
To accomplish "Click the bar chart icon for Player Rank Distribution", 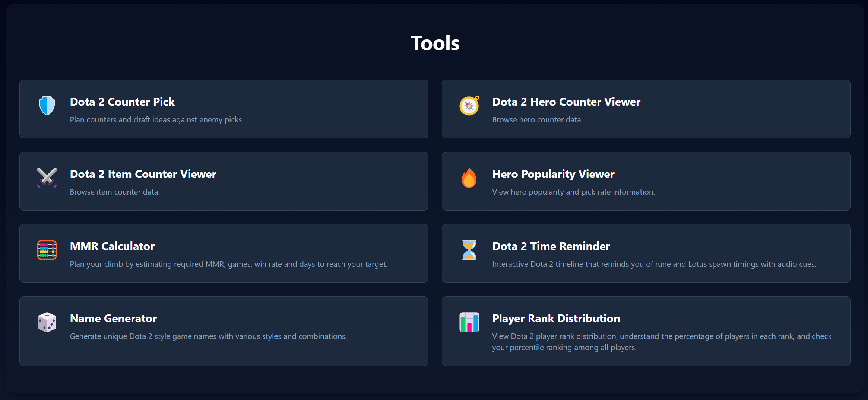I will coord(469,322).
